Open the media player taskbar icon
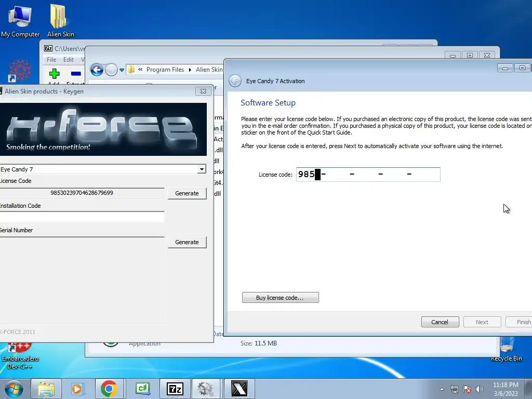 tap(77, 389)
